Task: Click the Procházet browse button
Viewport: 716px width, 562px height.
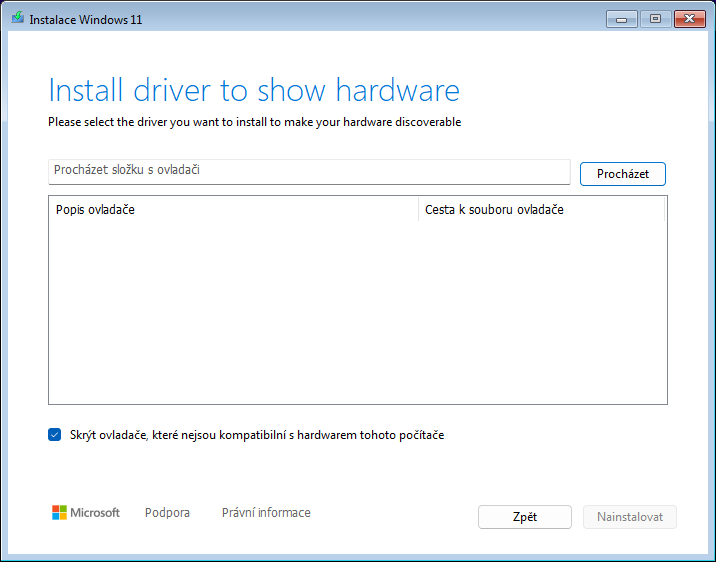Action: pos(622,174)
